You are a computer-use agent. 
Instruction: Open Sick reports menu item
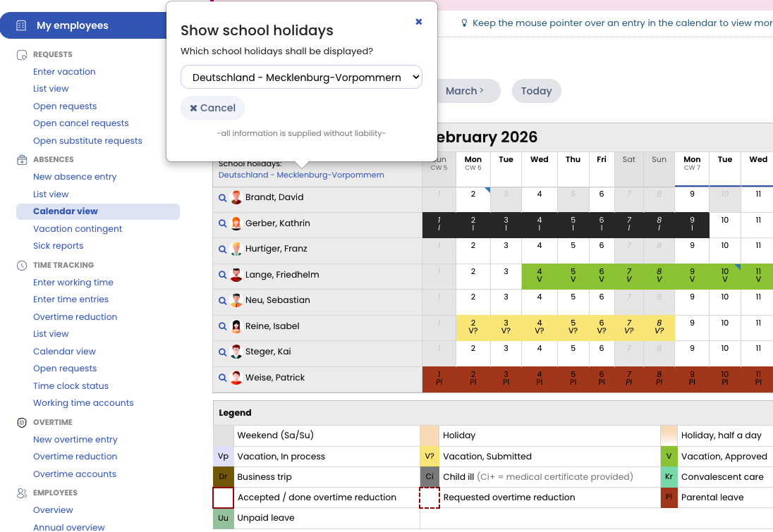point(58,246)
